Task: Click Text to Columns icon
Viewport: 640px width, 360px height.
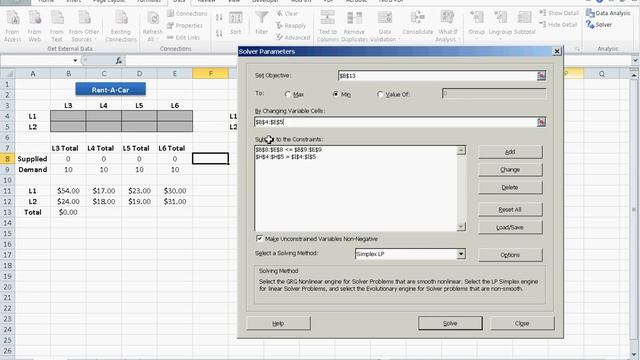Action: pyautogui.click(x=328, y=25)
